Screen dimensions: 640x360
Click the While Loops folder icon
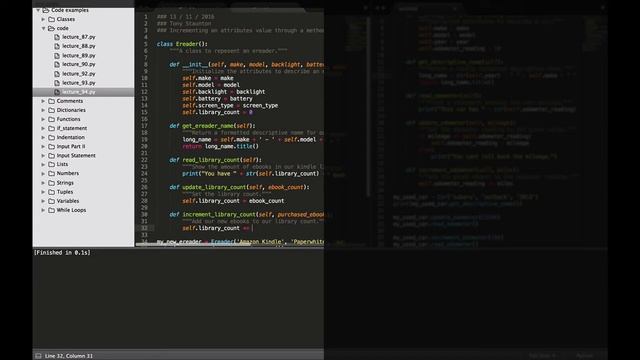pyautogui.click(x=51, y=210)
